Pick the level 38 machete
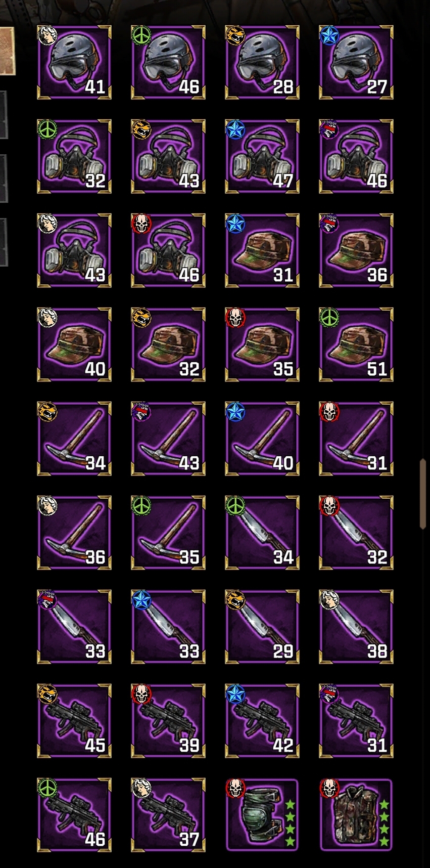The height and width of the screenshot is (868, 430). coord(356,627)
